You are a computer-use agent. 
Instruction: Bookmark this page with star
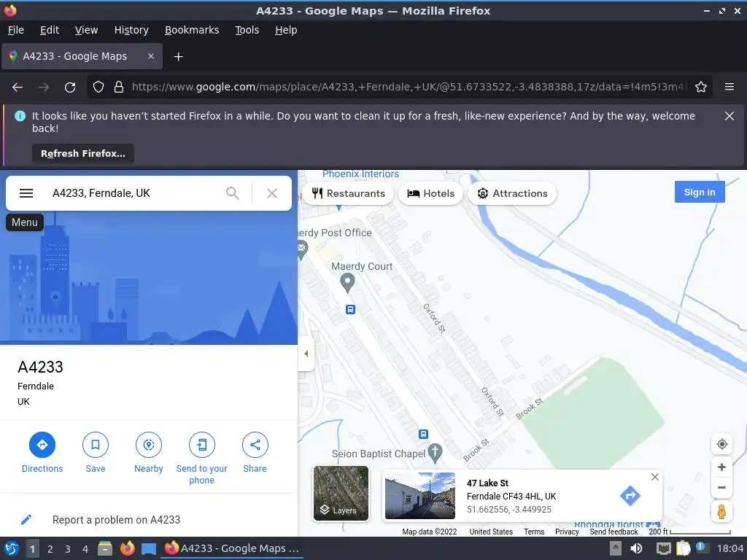click(x=701, y=87)
